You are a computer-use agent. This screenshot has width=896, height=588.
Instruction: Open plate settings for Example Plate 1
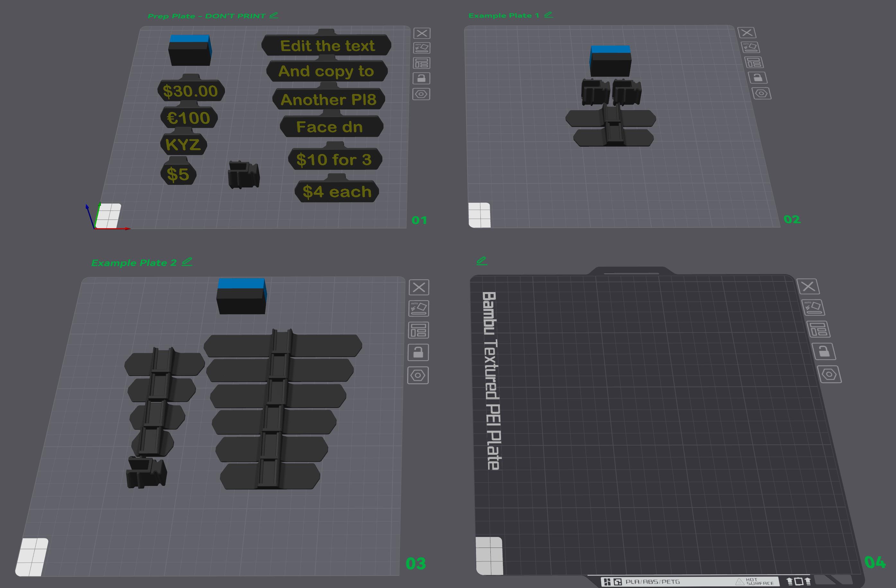761,93
